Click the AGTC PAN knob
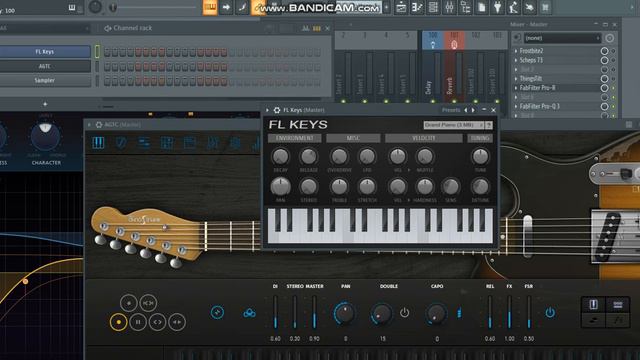The width and height of the screenshot is (640, 360). [x=344, y=313]
